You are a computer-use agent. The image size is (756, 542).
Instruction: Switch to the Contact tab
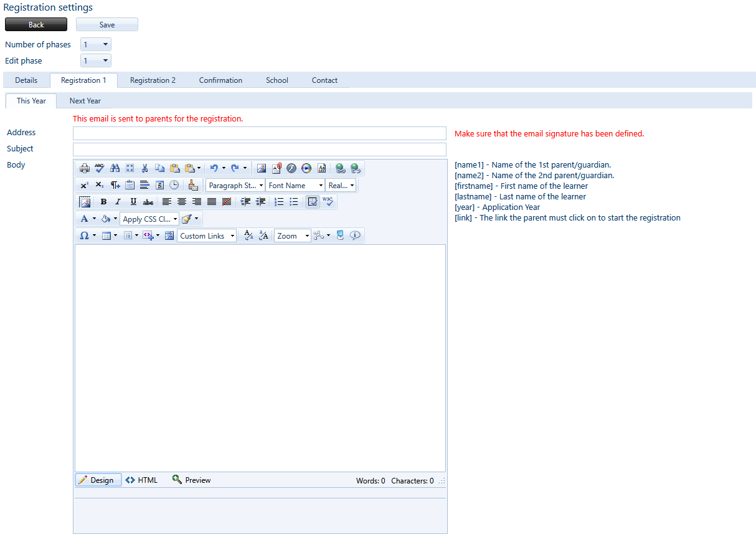click(324, 80)
